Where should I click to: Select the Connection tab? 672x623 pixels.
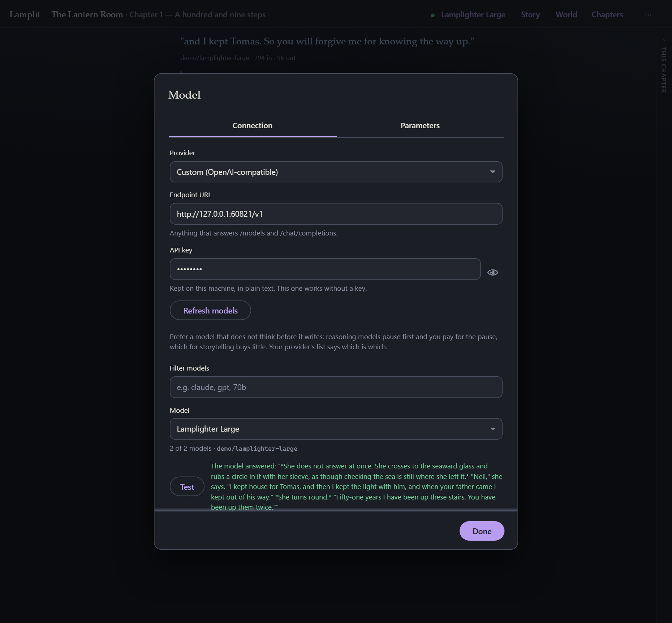(253, 126)
